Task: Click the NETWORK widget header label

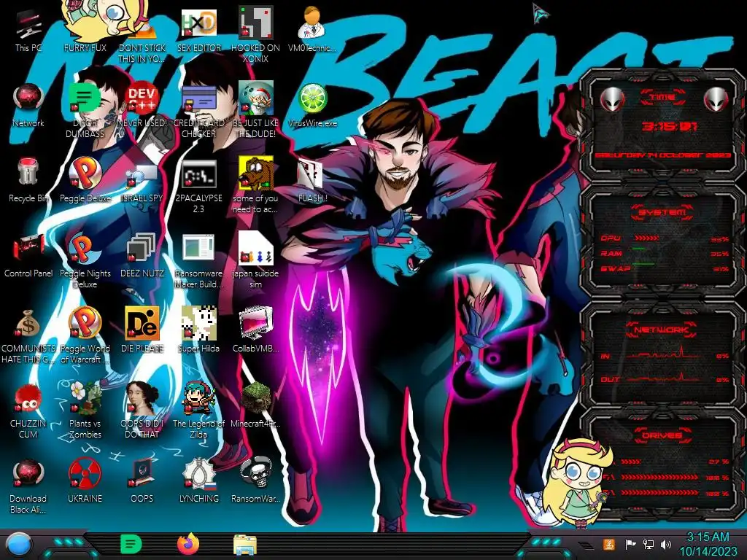Action: pos(662,330)
